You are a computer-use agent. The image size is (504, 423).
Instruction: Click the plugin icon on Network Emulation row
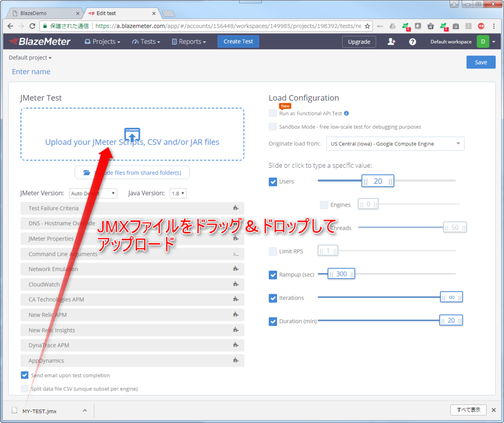click(236, 269)
